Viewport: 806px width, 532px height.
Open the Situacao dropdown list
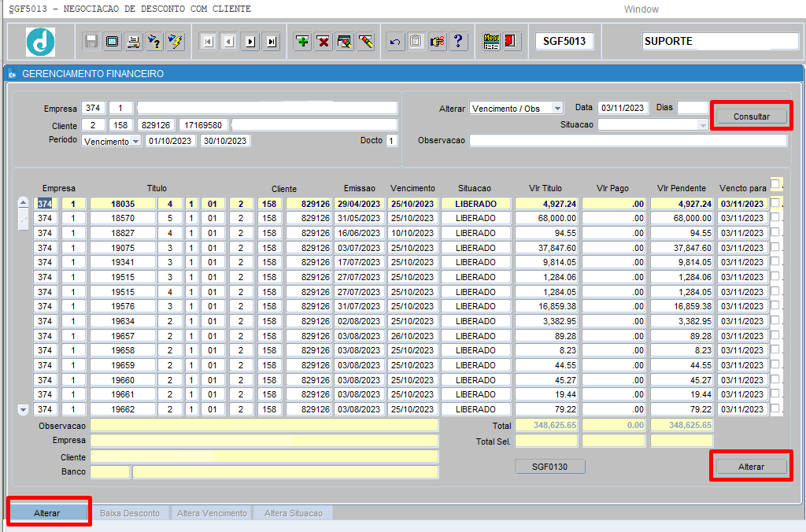(x=703, y=124)
